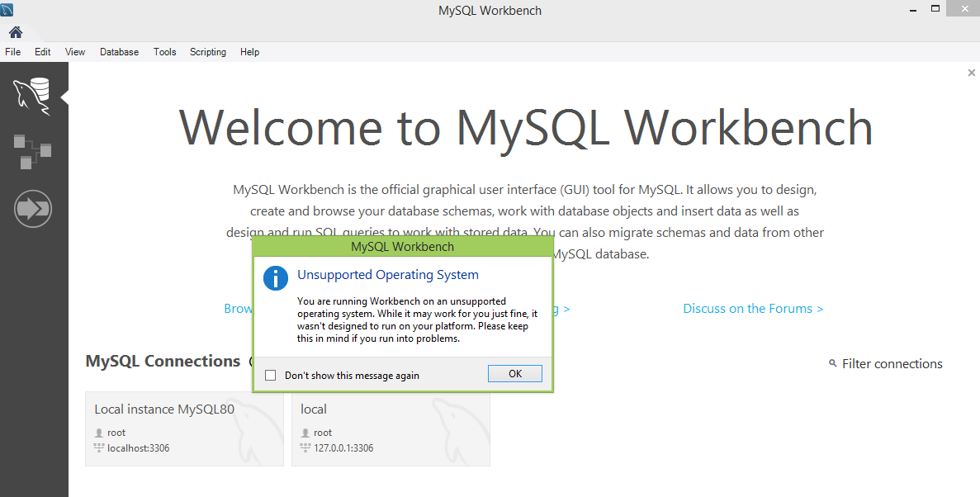Click the "MySQL Connections" heading
Screen dimensions: 980x497
pos(163,362)
